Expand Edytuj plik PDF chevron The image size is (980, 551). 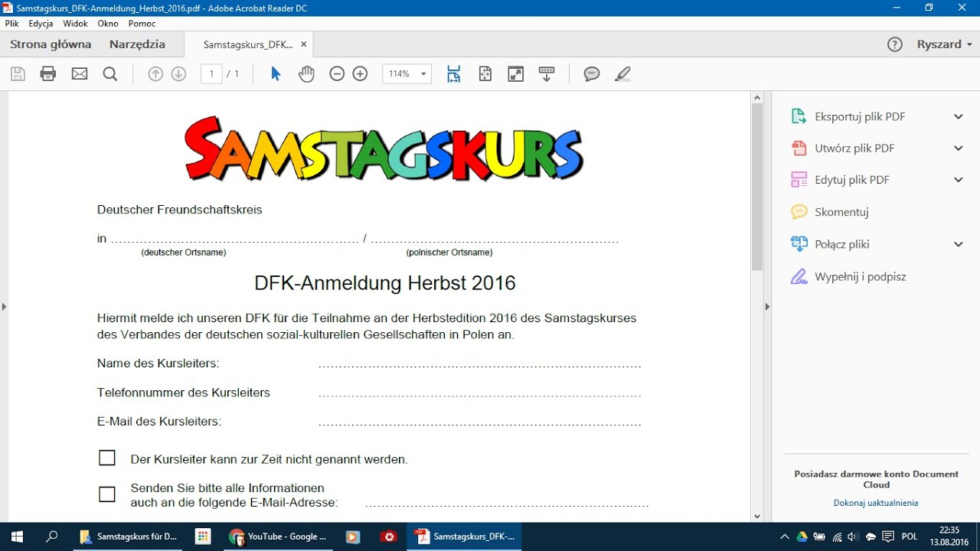[x=958, y=180]
